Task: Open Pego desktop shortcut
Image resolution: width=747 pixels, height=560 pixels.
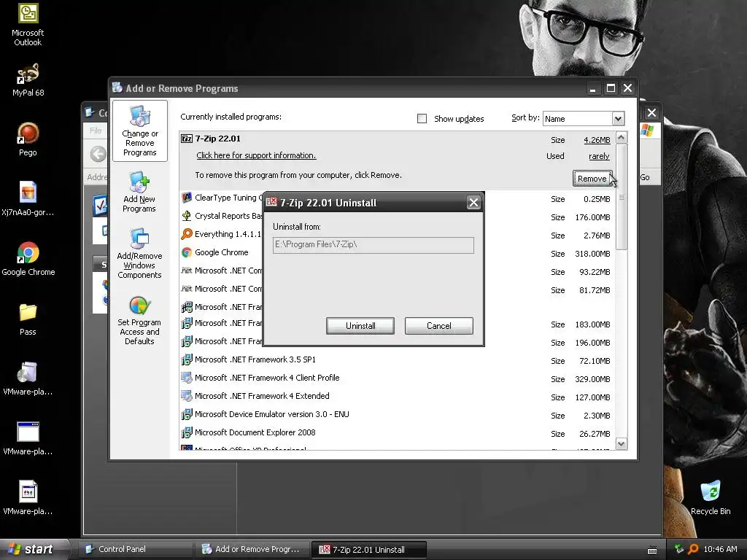Action: click(x=28, y=139)
